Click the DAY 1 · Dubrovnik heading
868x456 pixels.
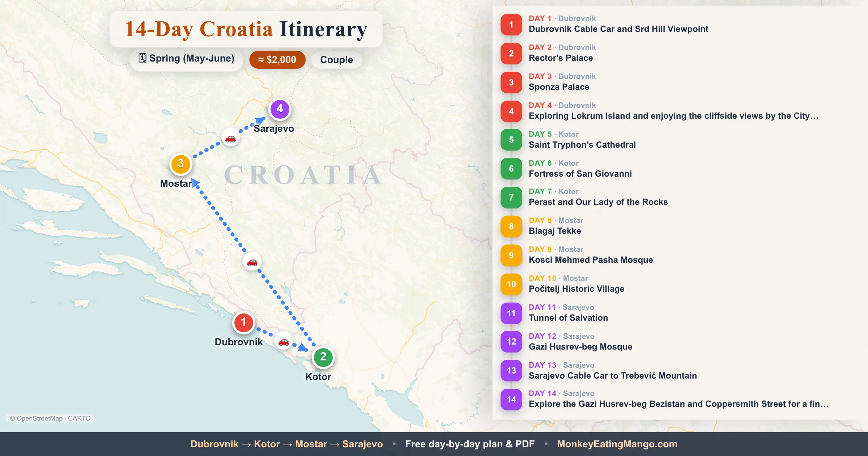point(562,18)
